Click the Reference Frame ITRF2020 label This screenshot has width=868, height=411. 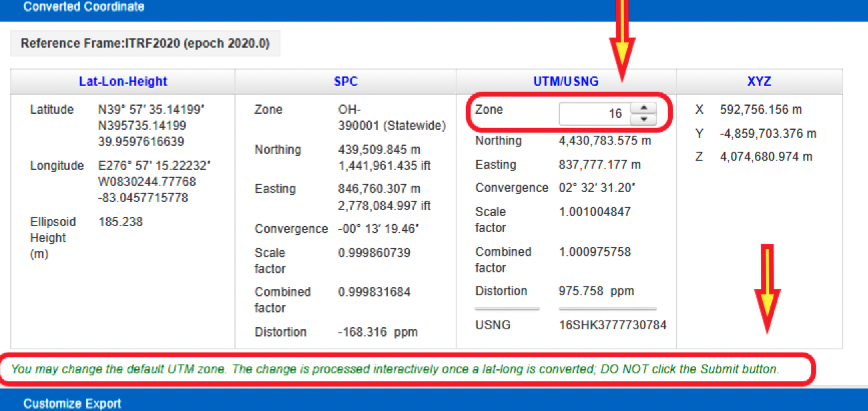[145, 44]
